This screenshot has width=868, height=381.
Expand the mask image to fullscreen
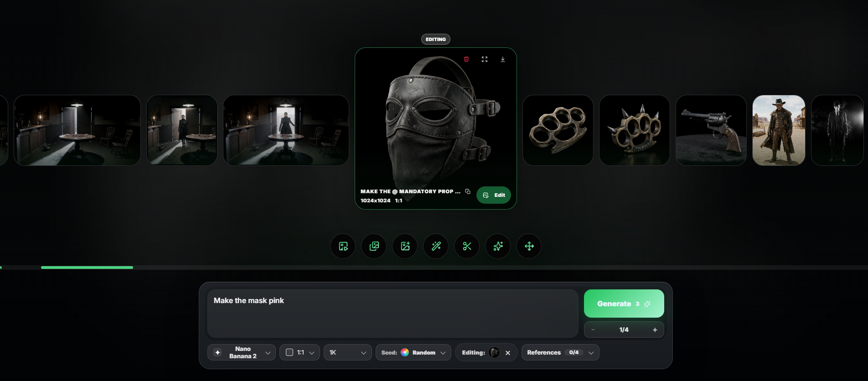pos(485,59)
